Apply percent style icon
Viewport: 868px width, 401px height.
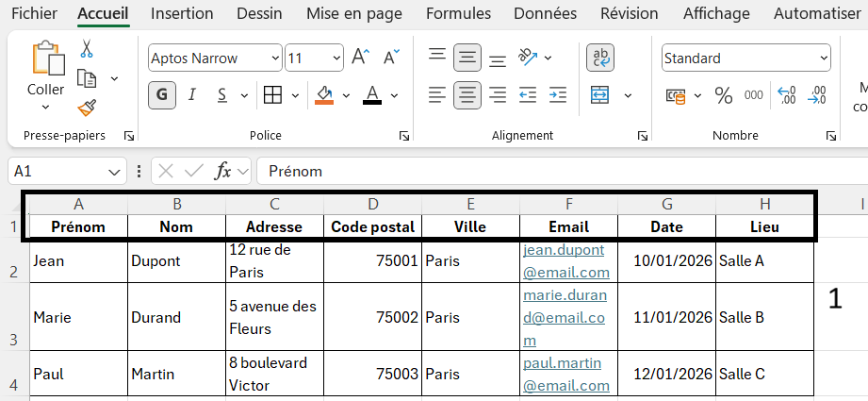(724, 95)
